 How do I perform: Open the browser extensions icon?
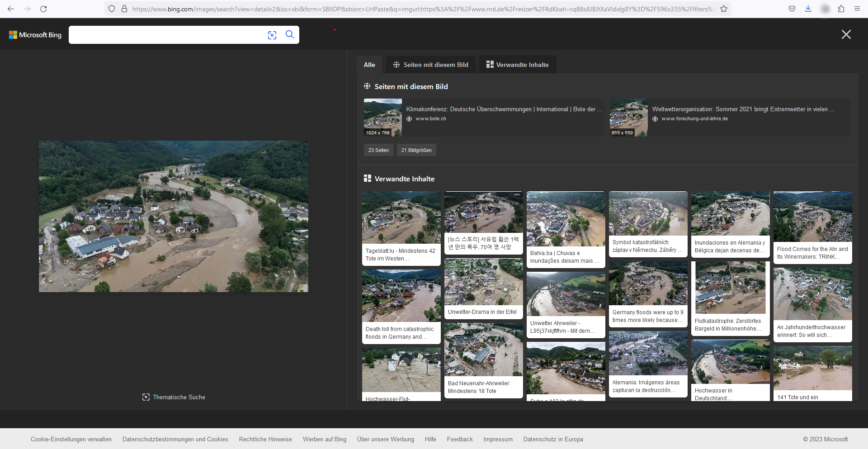click(x=841, y=9)
